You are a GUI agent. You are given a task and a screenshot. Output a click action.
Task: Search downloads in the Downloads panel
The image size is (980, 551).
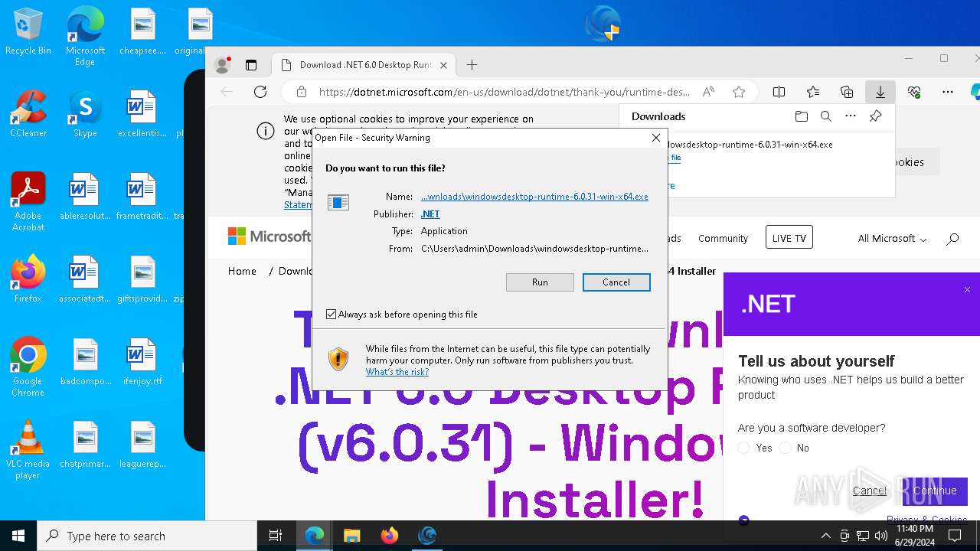click(x=825, y=116)
